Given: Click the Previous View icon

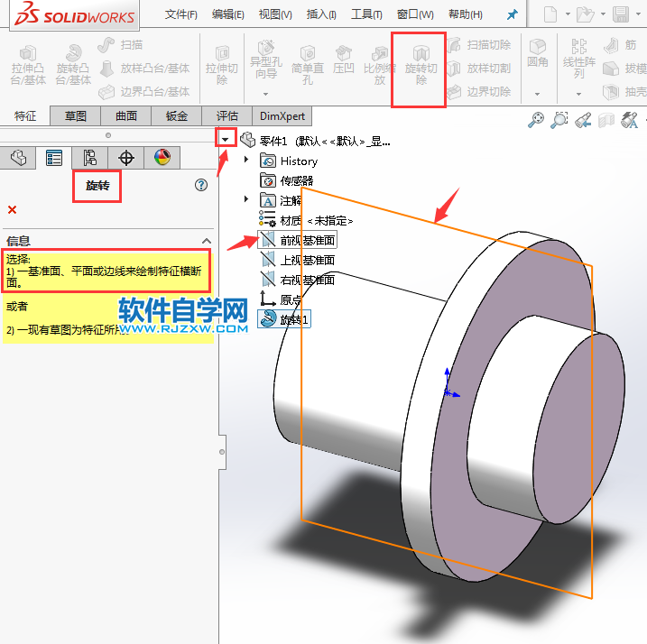Looking at the screenshot, I should click(583, 120).
